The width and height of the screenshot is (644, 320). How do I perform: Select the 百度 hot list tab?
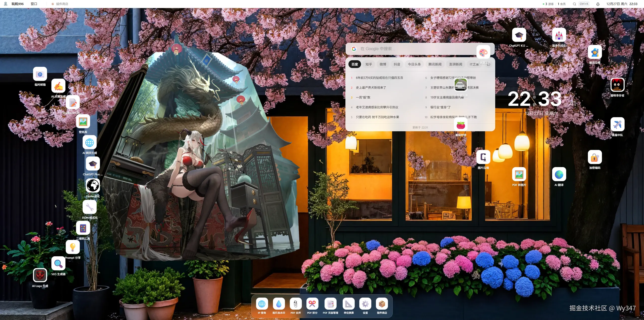pyautogui.click(x=355, y=64)
